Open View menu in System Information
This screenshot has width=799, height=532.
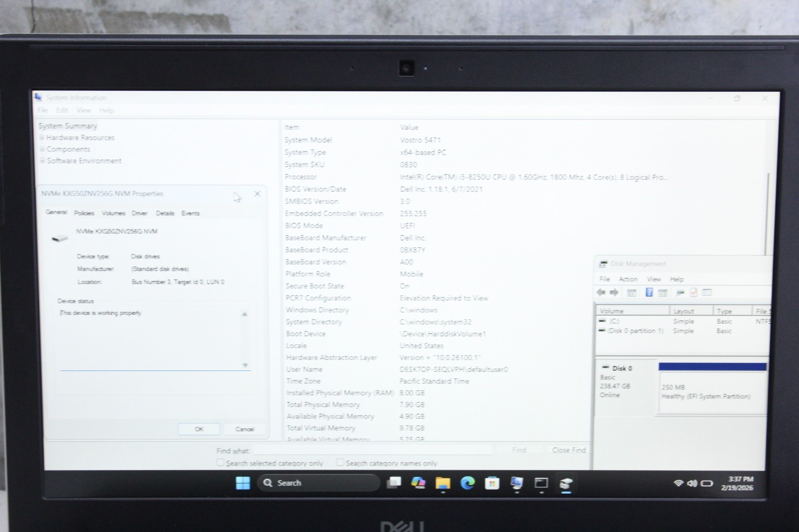pyautogui.click(x=83, y=110)
